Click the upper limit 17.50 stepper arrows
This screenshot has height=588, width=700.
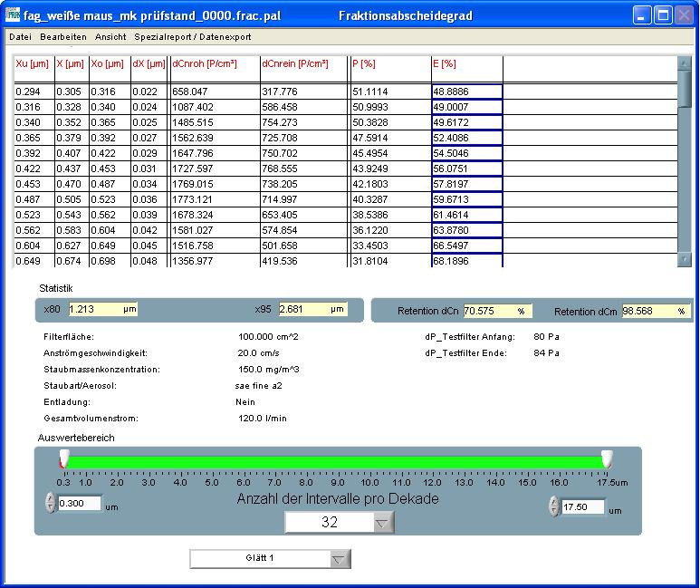[553, 506]
